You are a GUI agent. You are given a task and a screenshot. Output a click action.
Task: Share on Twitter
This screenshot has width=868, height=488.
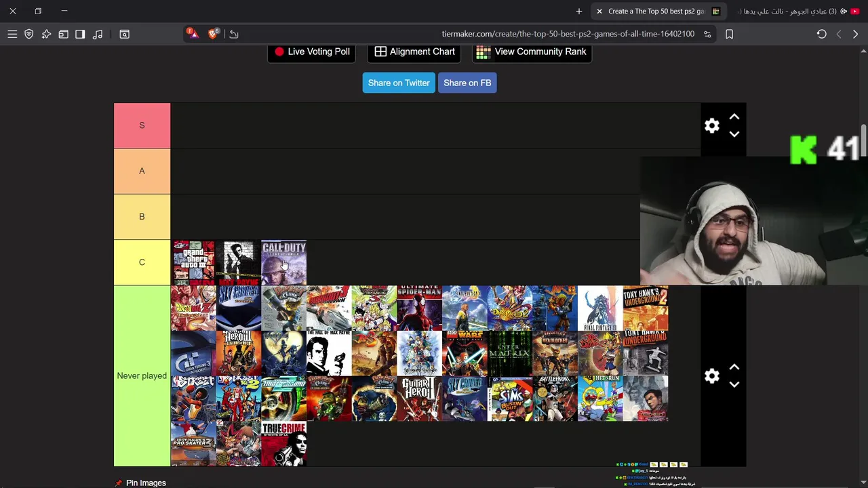[399, 83]
